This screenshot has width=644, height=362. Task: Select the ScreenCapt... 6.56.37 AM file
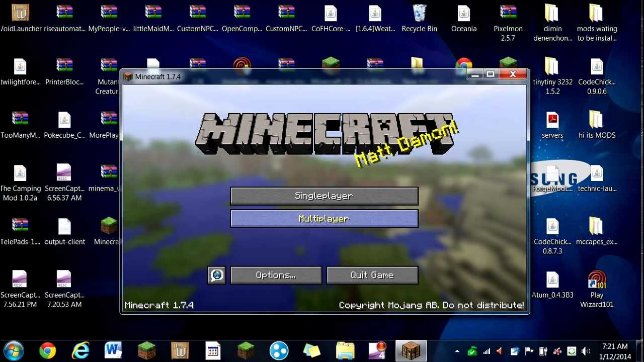(64, 183)
